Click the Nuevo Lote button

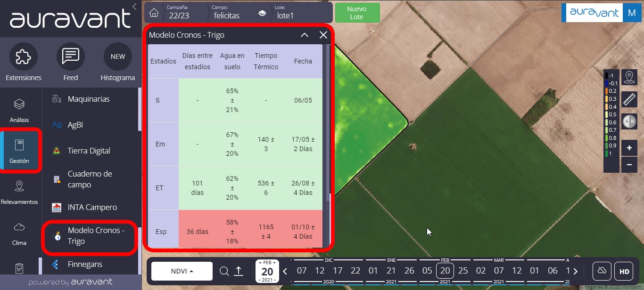[x=357, y=13]
